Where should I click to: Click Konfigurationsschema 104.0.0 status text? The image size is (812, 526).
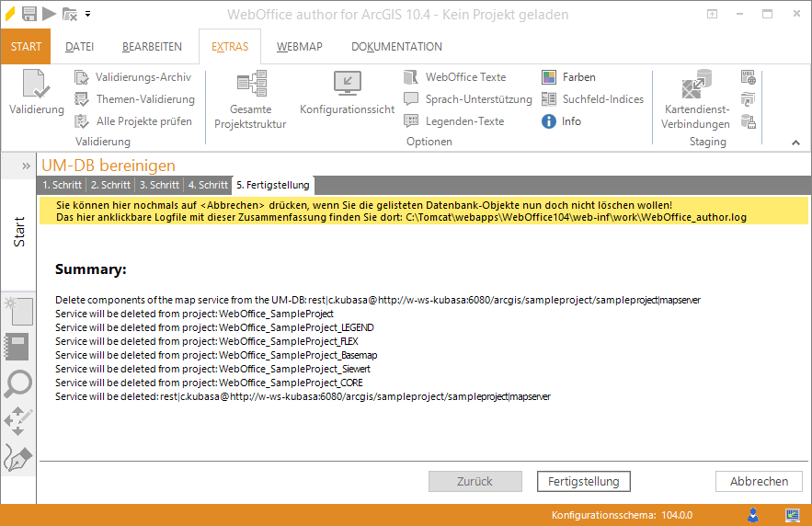tap(622, 515)
